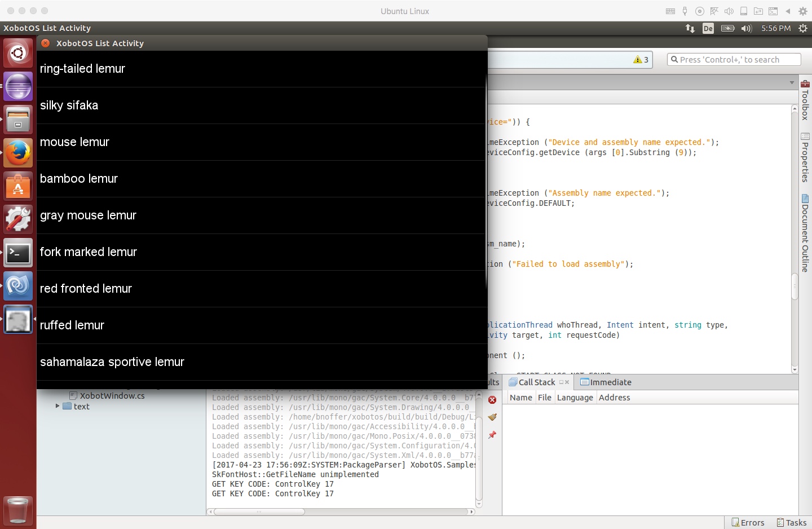Click the output pad vertical scrollbar
812x529 pixels.
(x=479, y=459)
